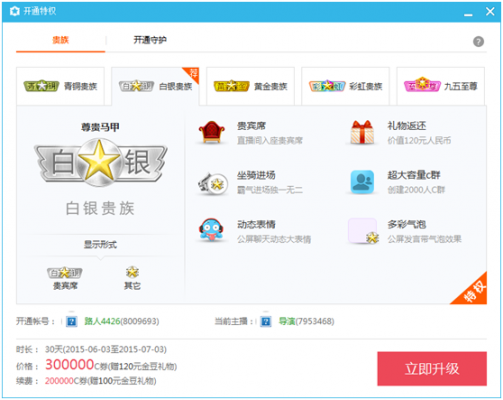Click the help question mark icon

pos(478,42)
